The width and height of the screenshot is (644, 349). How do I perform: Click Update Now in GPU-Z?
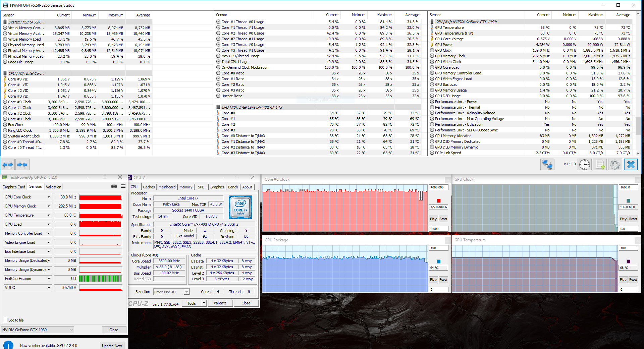[112, 346]
